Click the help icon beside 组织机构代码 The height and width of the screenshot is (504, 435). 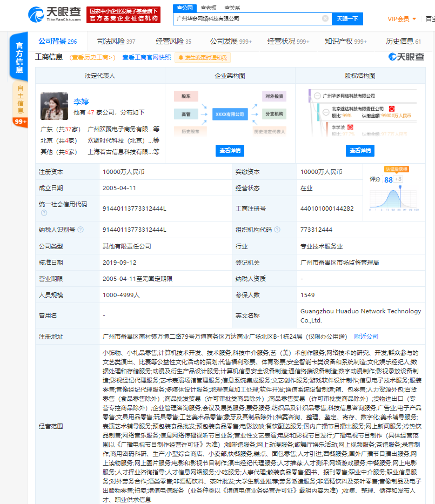coord(277,230)
